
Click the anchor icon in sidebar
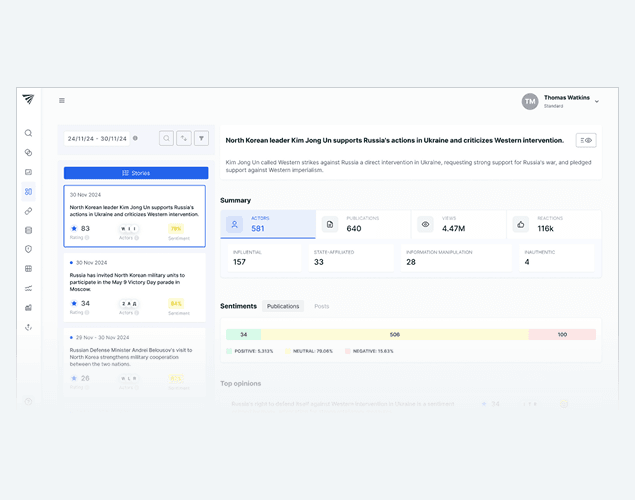[28, 327]
